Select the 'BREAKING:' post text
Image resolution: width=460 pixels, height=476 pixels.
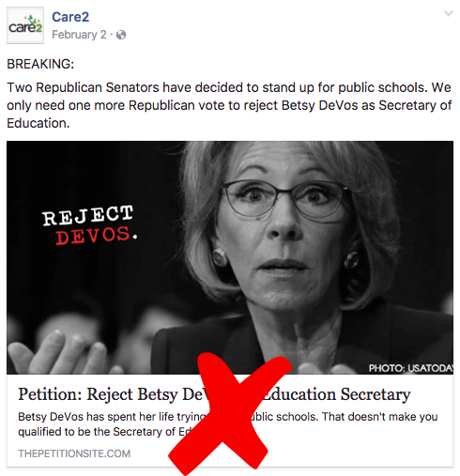40,64
